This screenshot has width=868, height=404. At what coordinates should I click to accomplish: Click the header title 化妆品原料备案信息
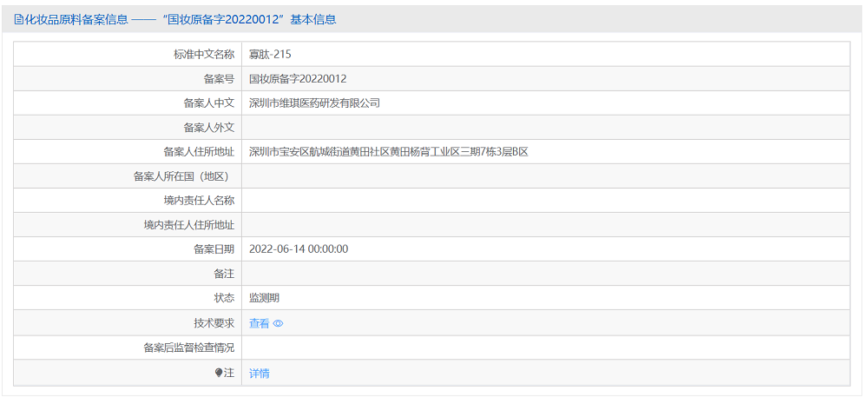[x=76, y=19]
